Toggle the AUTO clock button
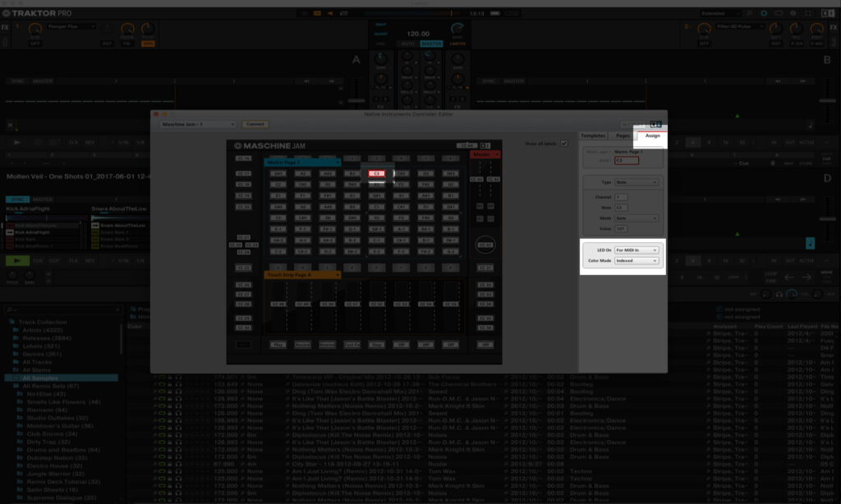 click(x=408, y=44)
